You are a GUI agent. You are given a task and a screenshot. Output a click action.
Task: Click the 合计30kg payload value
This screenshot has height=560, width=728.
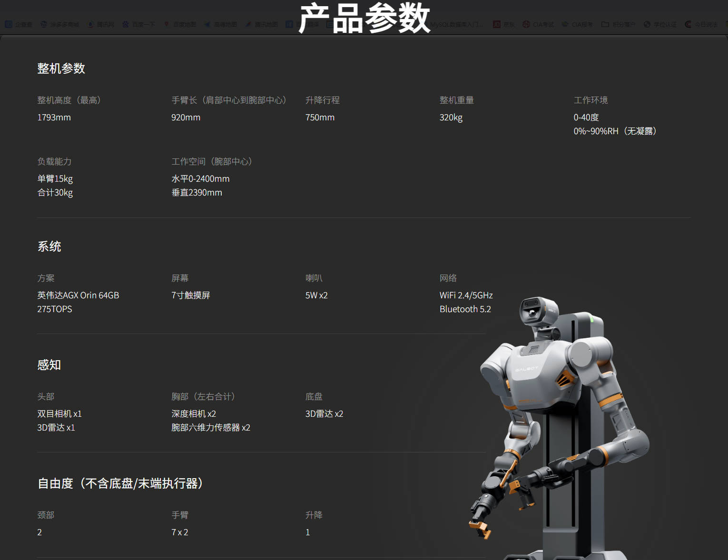[x=55, y=193]
